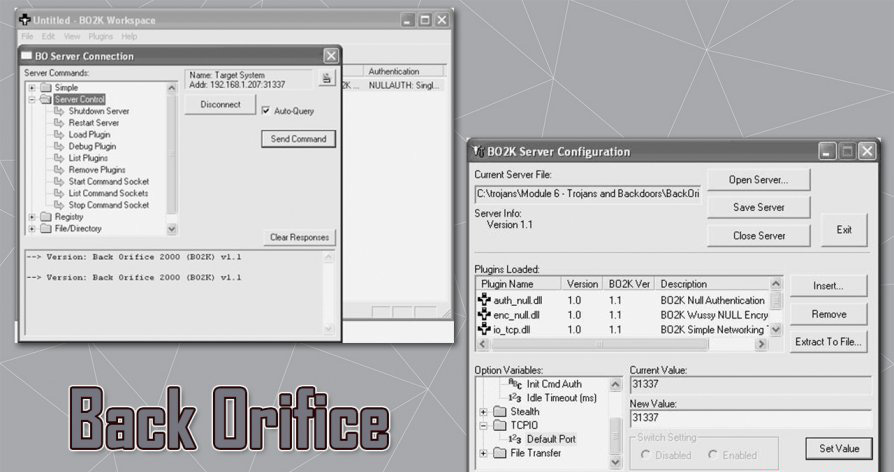
Task: Click the Restart Server command icon
Action: (59, 123)
